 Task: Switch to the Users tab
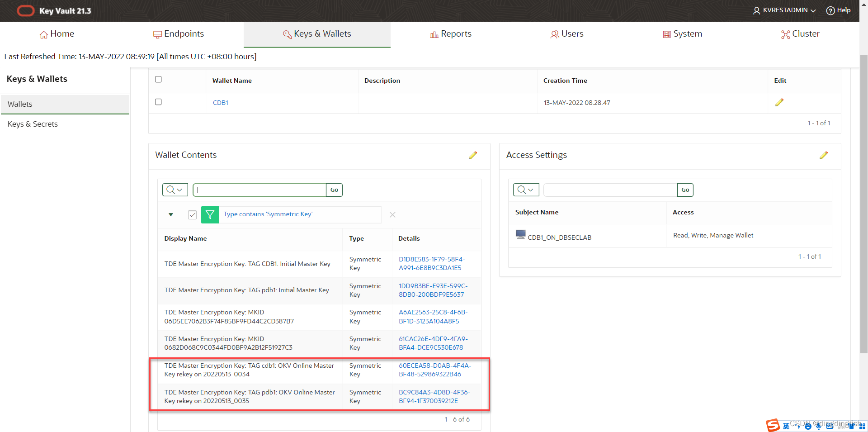567,34
